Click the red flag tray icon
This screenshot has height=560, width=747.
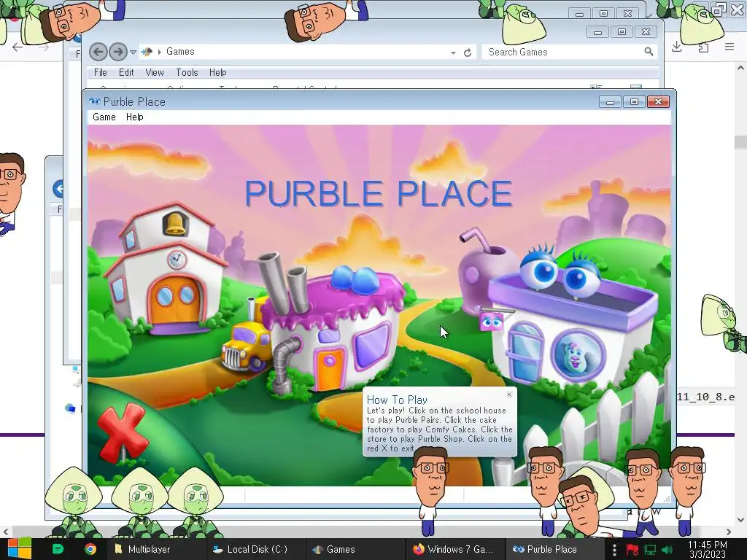point(632,550)
